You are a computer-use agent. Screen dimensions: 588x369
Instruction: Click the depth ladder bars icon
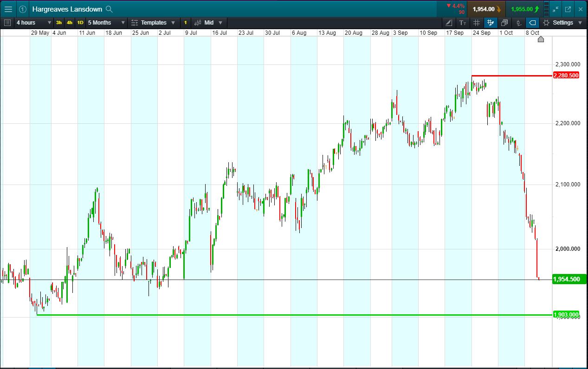pyautogui.click(x=546, y=9)
